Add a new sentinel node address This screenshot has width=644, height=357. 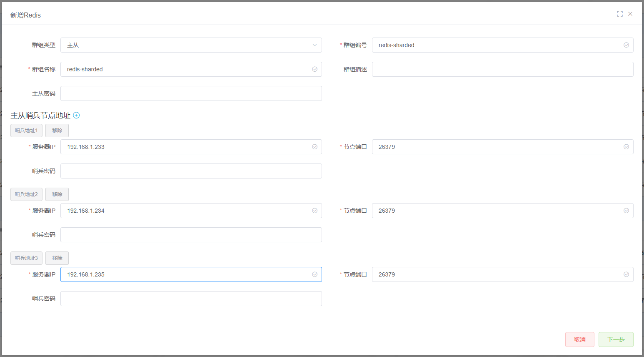pos(76,115)
